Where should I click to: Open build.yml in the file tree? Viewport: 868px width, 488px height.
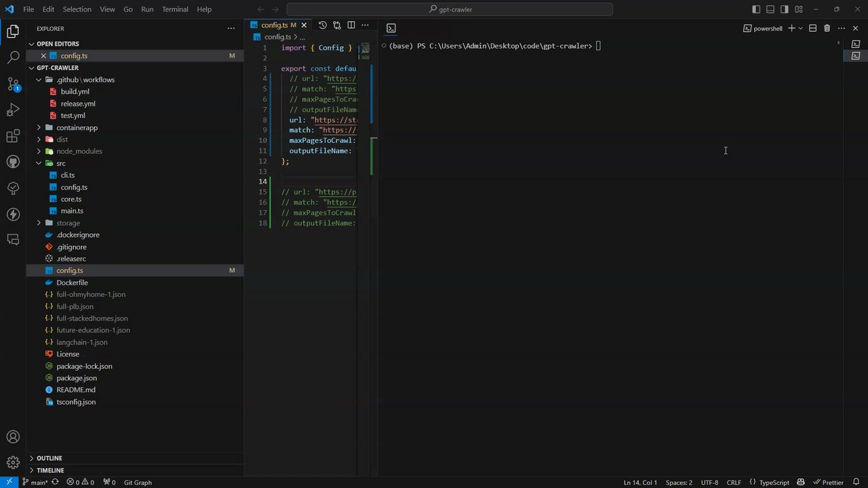click(x=75, y=91)
